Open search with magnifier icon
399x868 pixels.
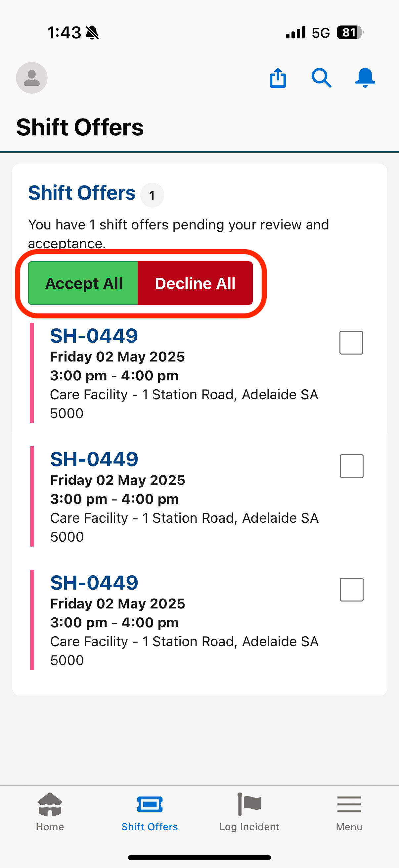click(321, 78)
